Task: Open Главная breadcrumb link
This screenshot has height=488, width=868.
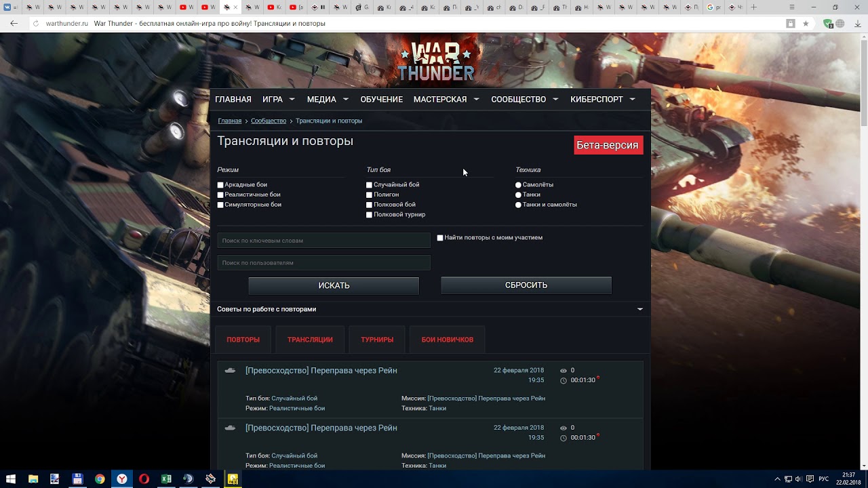Action: pos(230,121)
